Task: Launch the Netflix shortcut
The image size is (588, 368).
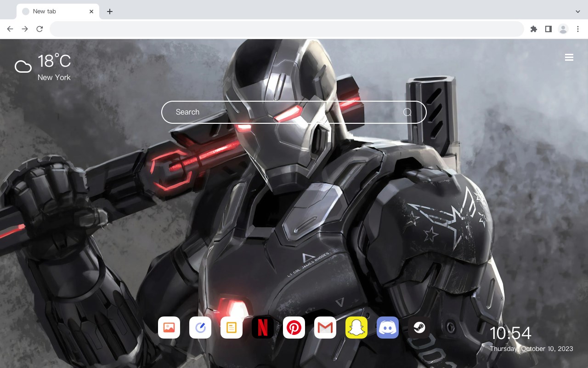Action: [x=263, y=328]
